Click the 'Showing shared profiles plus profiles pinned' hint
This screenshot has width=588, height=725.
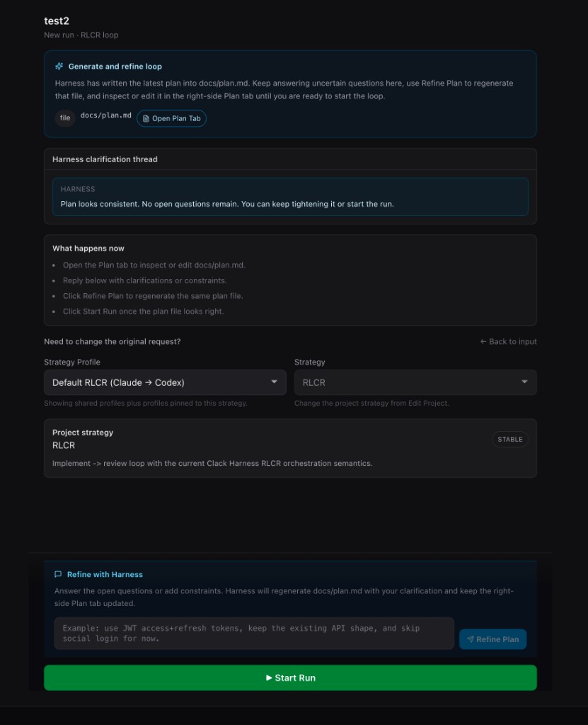(146, 403)
